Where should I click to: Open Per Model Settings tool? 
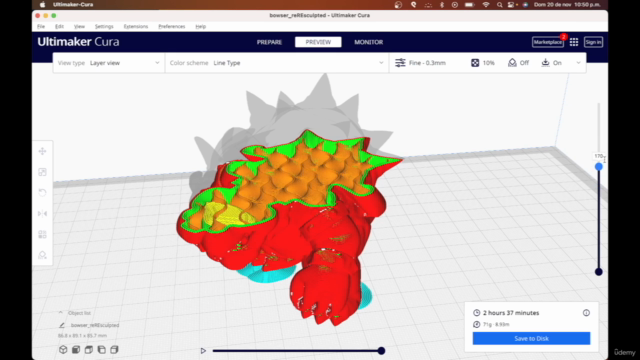42,234
